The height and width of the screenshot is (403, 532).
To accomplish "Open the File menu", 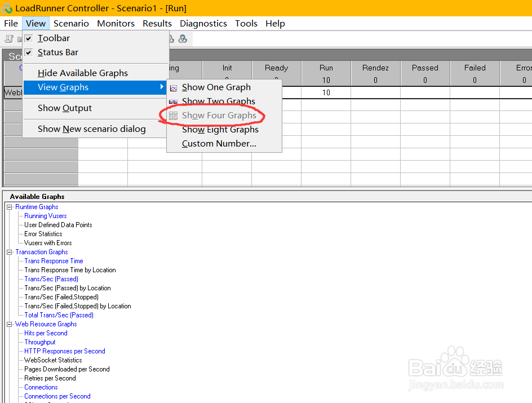I will point(11,24).
